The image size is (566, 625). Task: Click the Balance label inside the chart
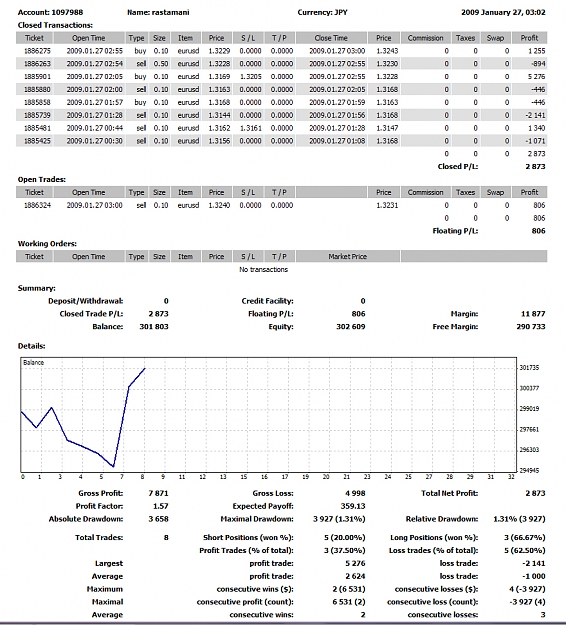click(33, 362)
